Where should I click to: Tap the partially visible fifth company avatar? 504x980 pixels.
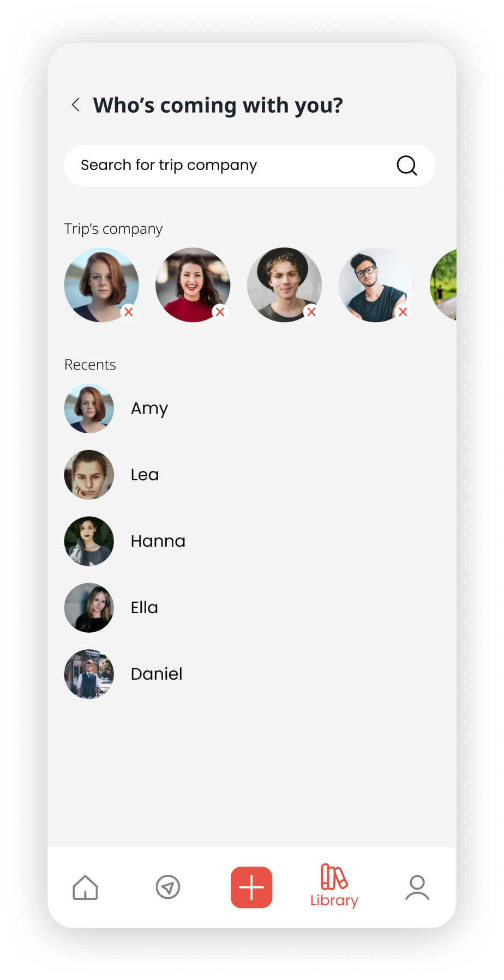pos(443,285)
